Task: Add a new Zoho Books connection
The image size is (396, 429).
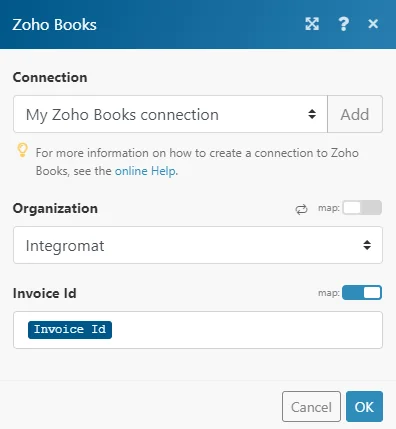Action: click(355, 114)
